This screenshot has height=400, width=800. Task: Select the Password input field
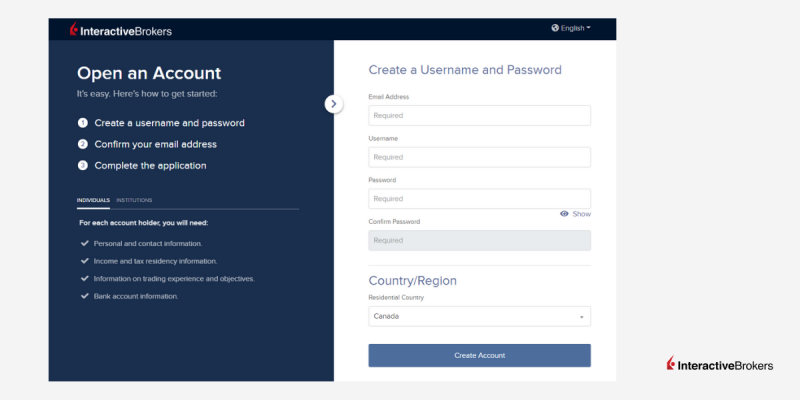click(480, 199)
